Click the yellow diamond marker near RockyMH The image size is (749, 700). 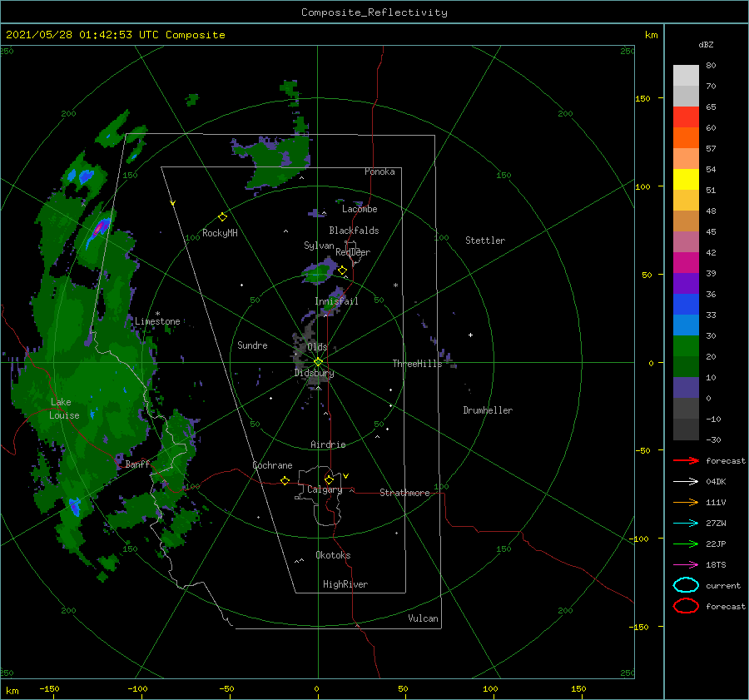(x=222, y=217)
